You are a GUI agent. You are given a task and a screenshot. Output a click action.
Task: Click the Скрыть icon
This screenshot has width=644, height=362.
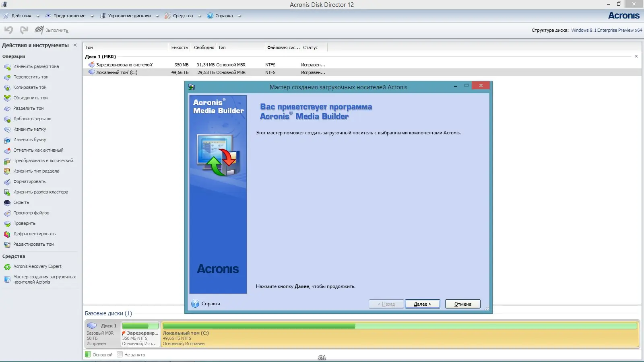7,203
